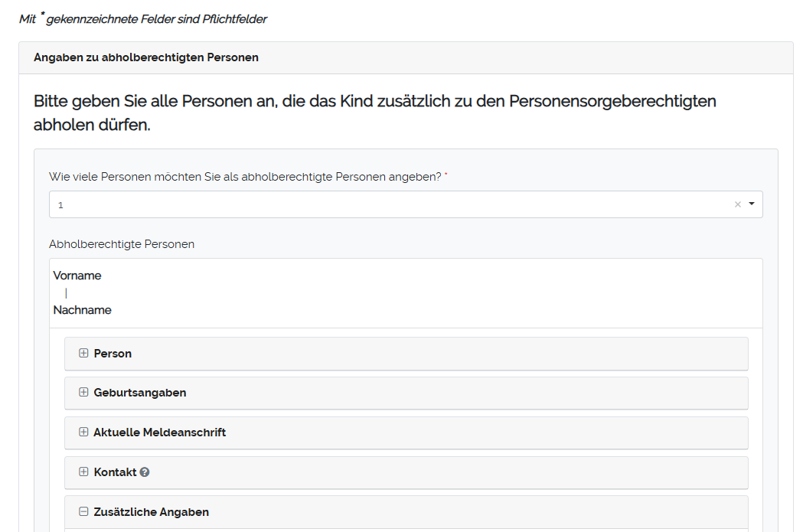
Task: Click the 'Abholberechtigte Personen' label
Action: [122, 244]
